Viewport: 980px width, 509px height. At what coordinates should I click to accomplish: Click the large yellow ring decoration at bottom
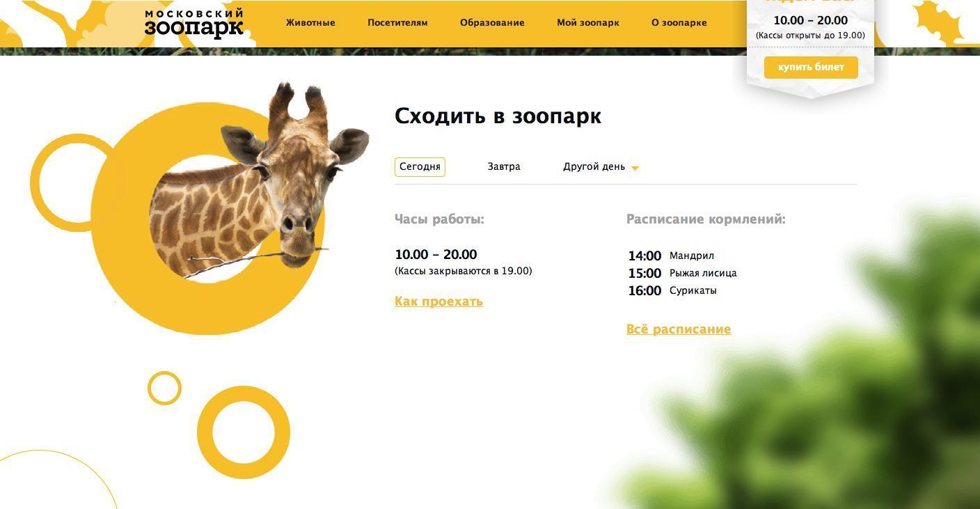coord(244,432)
